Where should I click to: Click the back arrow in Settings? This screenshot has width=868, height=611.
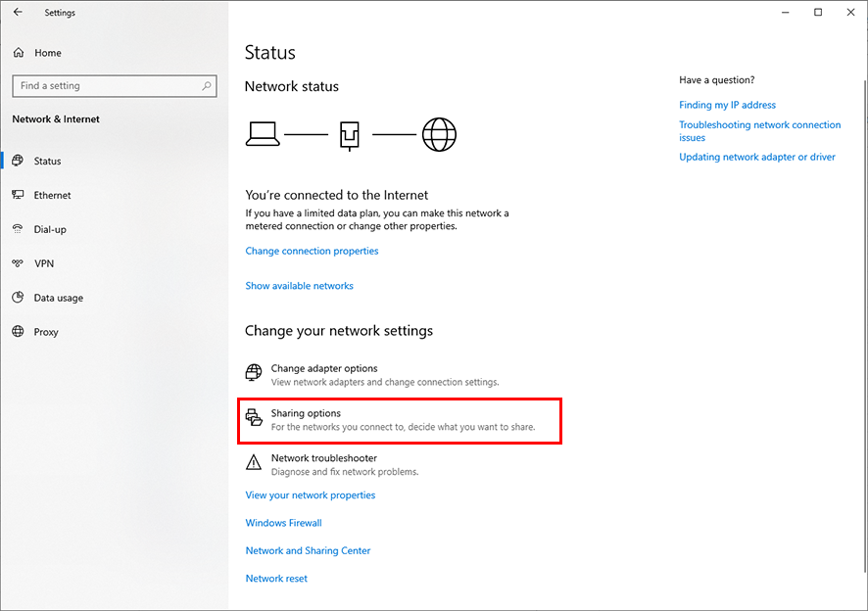(x=18, y=13)
